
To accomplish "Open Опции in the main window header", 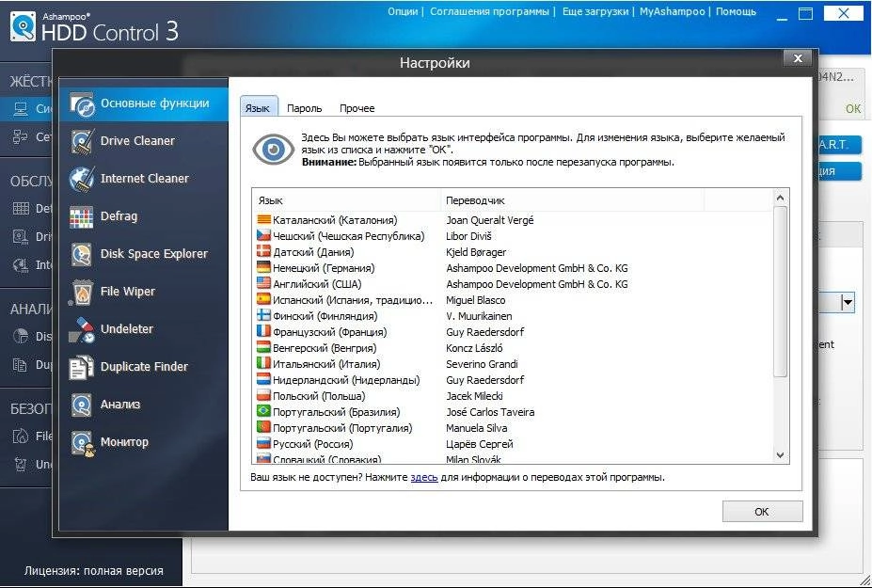I will coord(403,11).
